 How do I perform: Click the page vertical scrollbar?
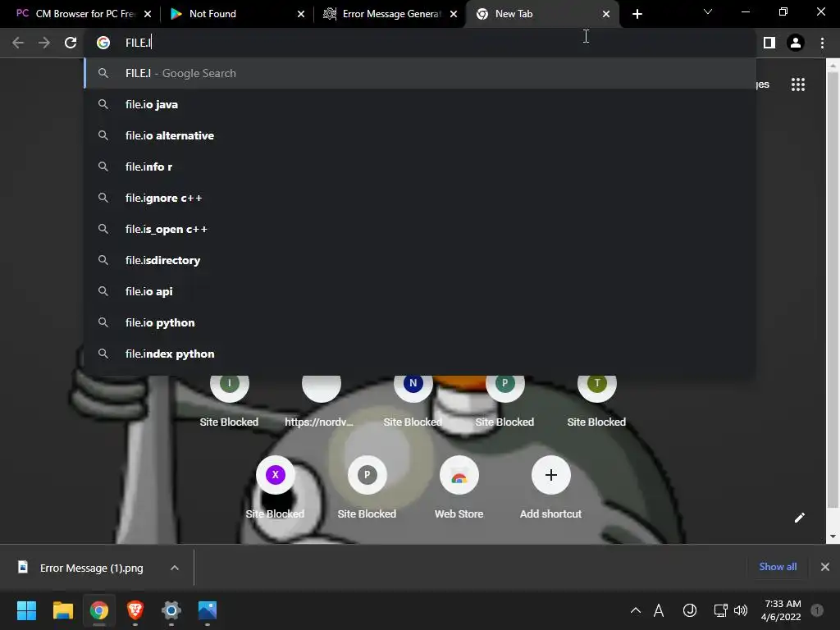(x=833, y=290)
